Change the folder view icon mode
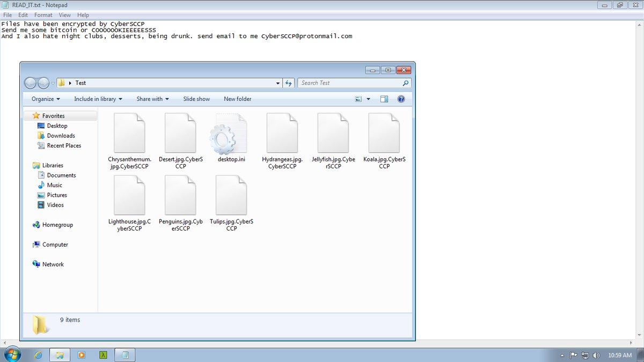 [358, 99]
